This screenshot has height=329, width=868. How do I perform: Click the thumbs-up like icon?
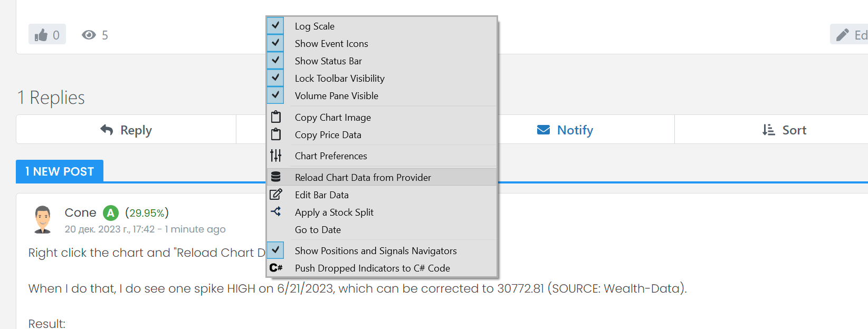[41, 35]
